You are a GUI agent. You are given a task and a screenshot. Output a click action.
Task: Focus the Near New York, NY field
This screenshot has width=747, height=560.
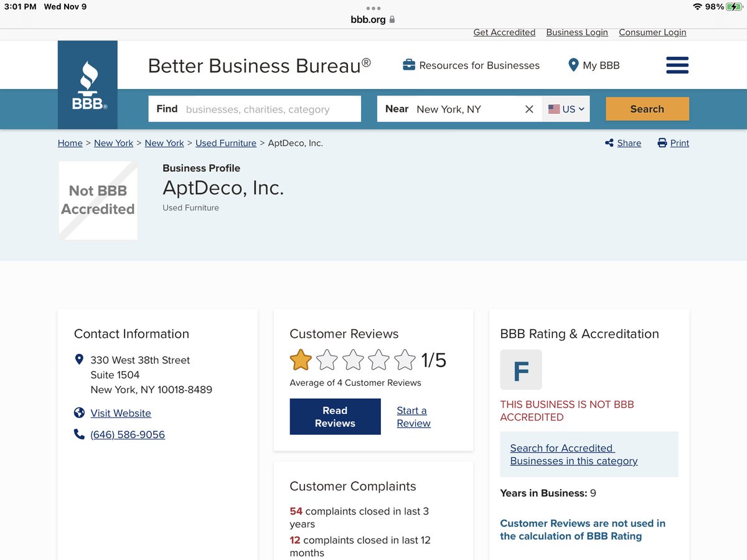(460, 109)
